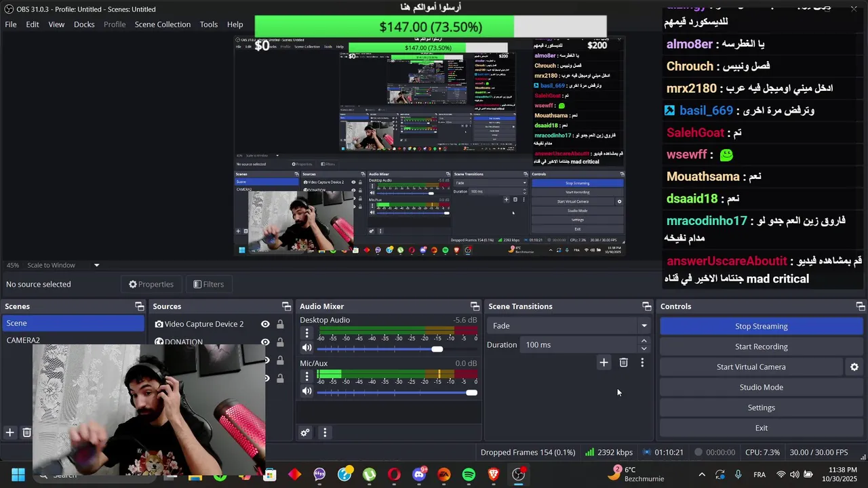Click the Dropped Frames status text
Screen dimensions: 868x488
click(x=528, y=452)
